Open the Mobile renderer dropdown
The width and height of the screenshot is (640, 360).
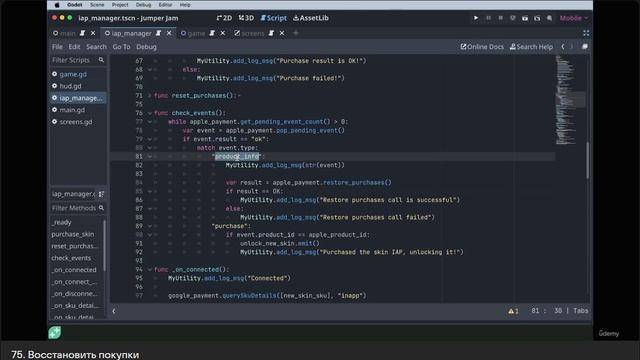pos(573,18)
